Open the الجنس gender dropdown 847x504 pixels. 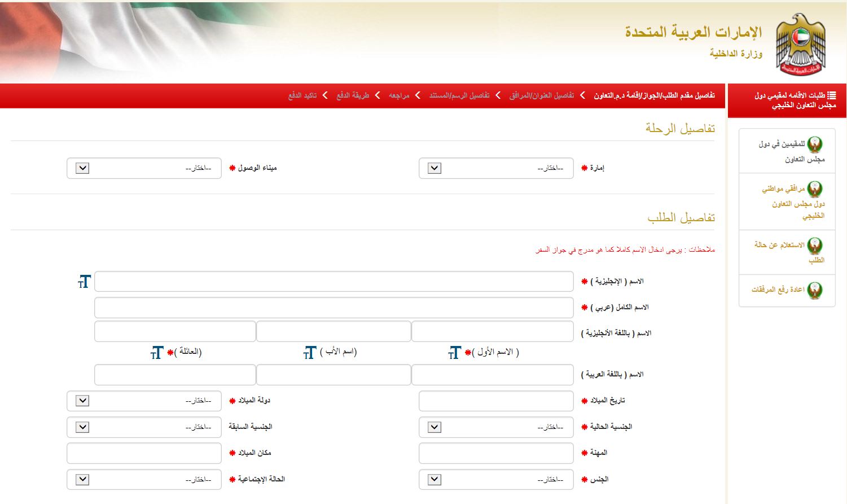[x=432, y=479]
